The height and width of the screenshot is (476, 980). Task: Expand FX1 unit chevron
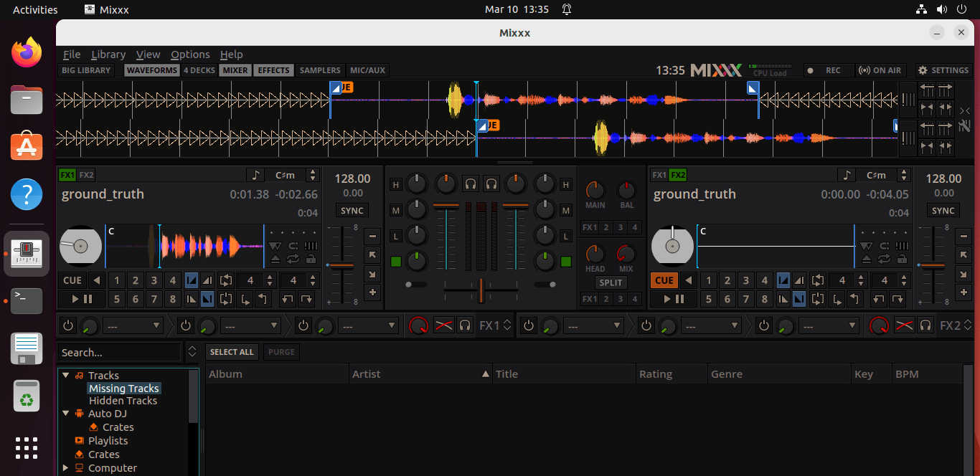tap(507, 325)
